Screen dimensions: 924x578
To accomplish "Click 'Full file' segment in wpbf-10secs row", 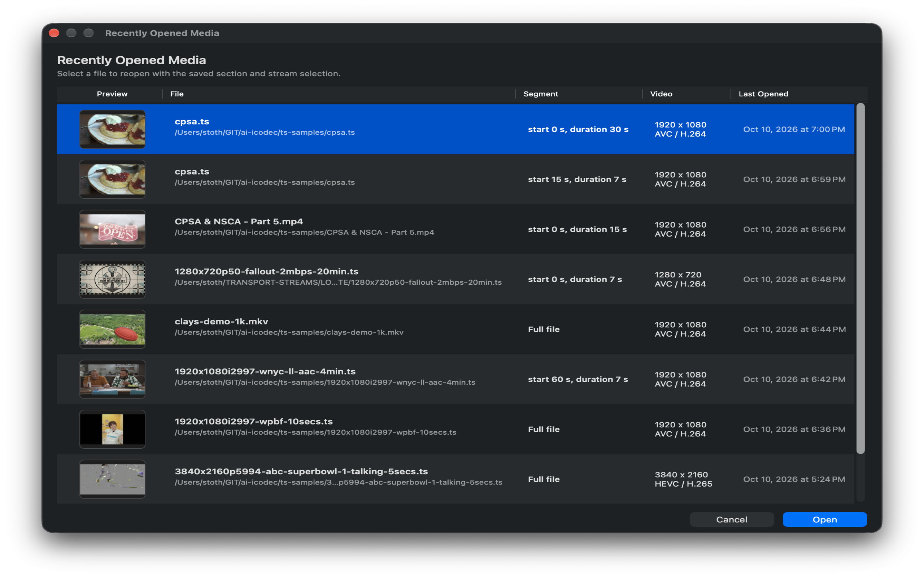I will click(x=544, y=429).
